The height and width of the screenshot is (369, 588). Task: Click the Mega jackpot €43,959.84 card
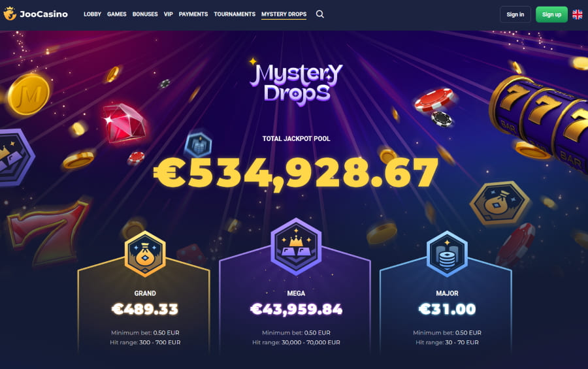295,300
